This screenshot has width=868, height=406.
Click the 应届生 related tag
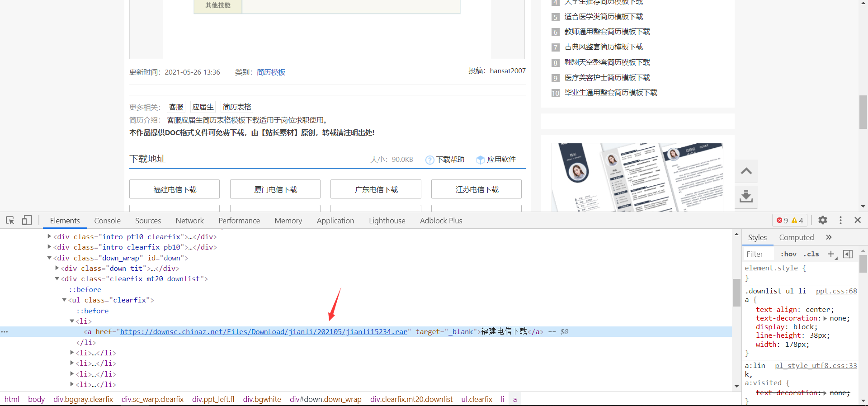(x=203, y=107)
